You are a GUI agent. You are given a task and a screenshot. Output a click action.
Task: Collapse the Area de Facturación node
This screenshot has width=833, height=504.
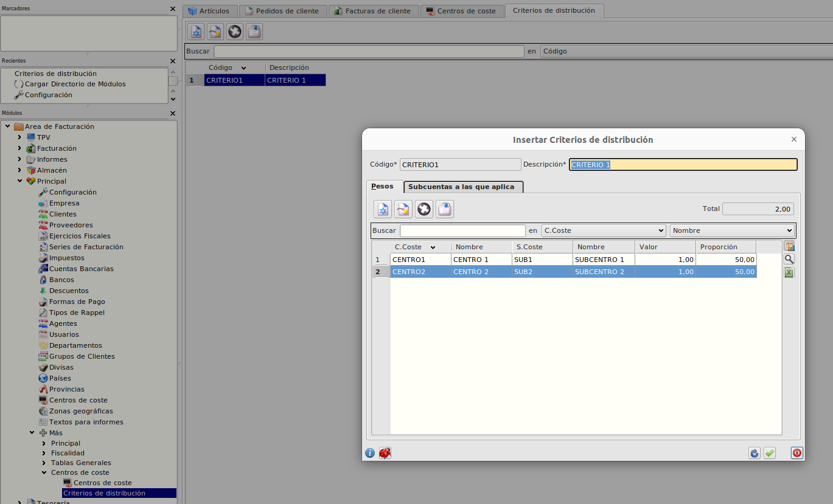(x=7, y=126)
